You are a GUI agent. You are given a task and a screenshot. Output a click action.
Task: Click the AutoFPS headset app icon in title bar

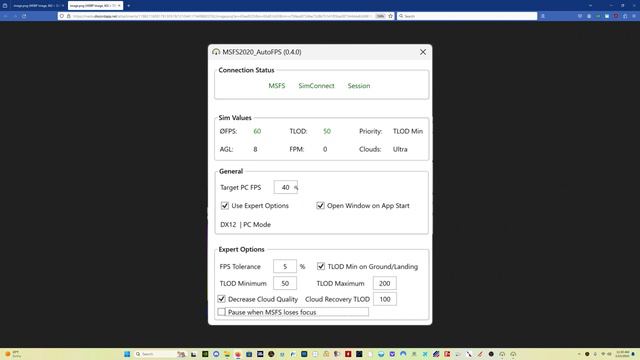click(216, 52)
